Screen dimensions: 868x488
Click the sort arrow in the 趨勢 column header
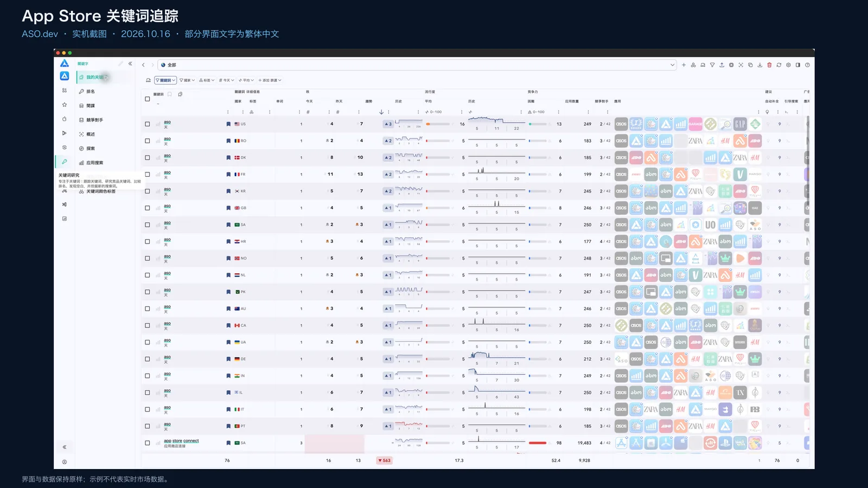[x=381, y=112]
